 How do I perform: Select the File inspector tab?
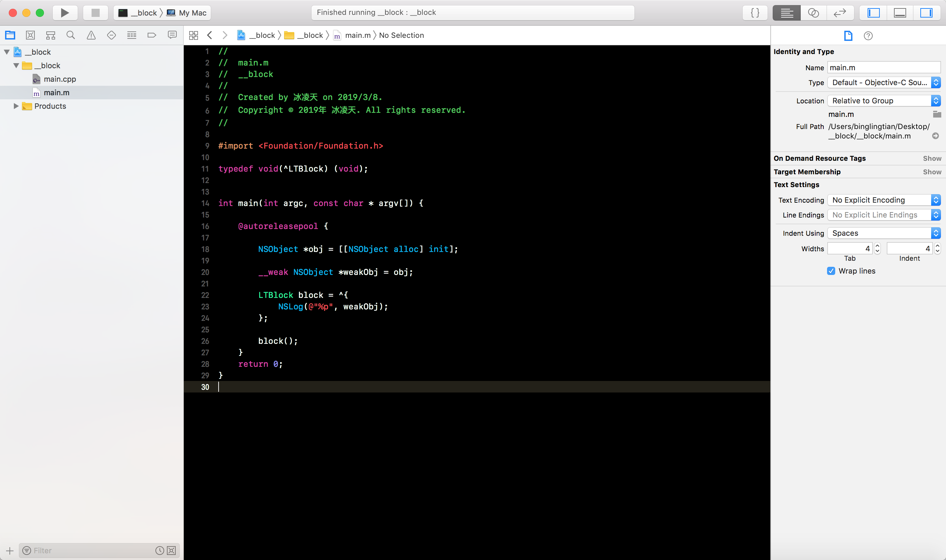[x=848, y=35]
